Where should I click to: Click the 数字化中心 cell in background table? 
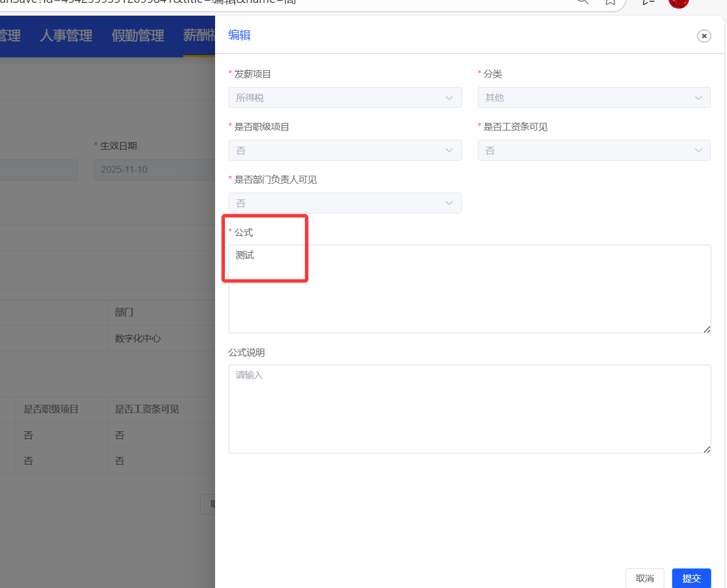137,338
